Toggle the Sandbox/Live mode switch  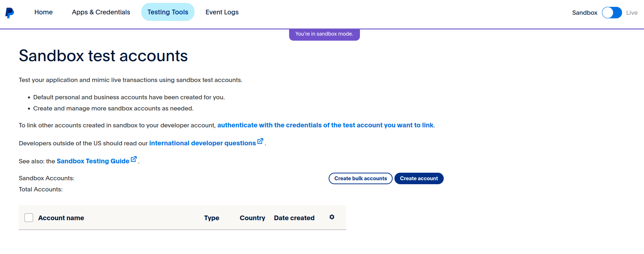click(x=612, y=13)
